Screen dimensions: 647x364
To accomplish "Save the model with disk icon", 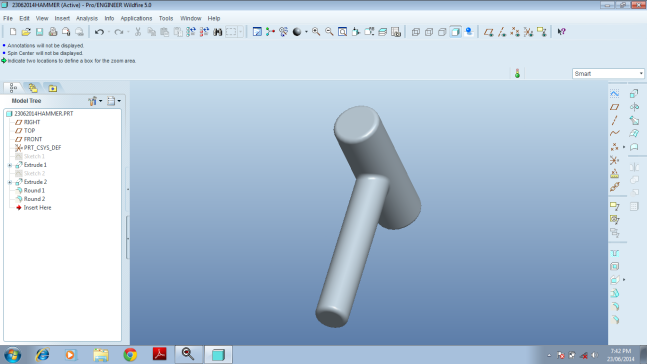I will (40, 32).
